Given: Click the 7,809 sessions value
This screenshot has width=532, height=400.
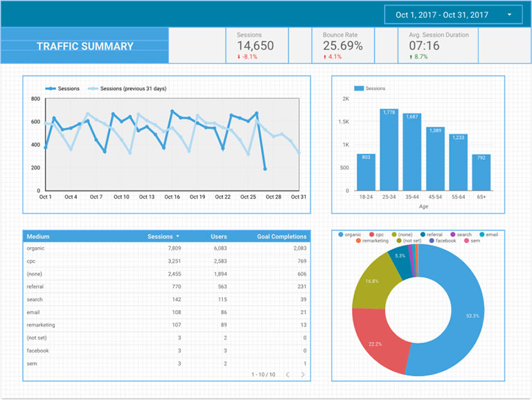Looking at the screenshot, I should click(x=175, y=248).
